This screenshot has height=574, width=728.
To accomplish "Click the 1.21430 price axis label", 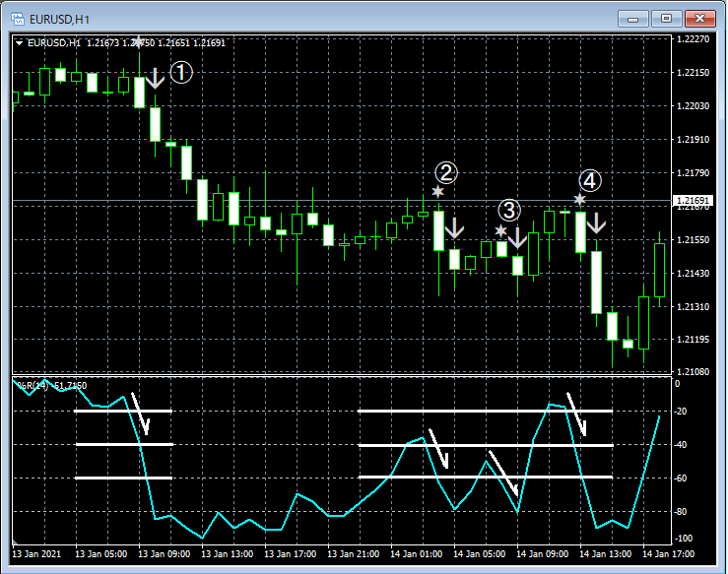I will pyautogui.click(x=694, y=274).
